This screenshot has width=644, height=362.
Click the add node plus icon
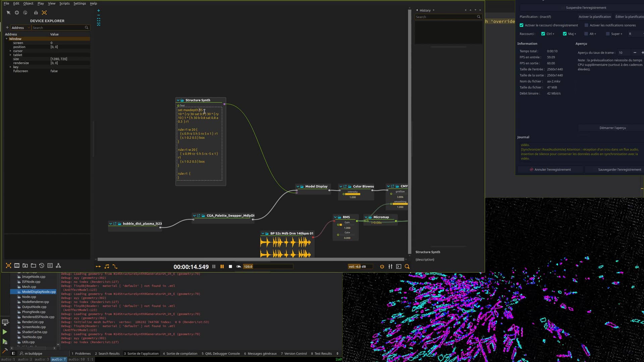[x=16, y=13]
